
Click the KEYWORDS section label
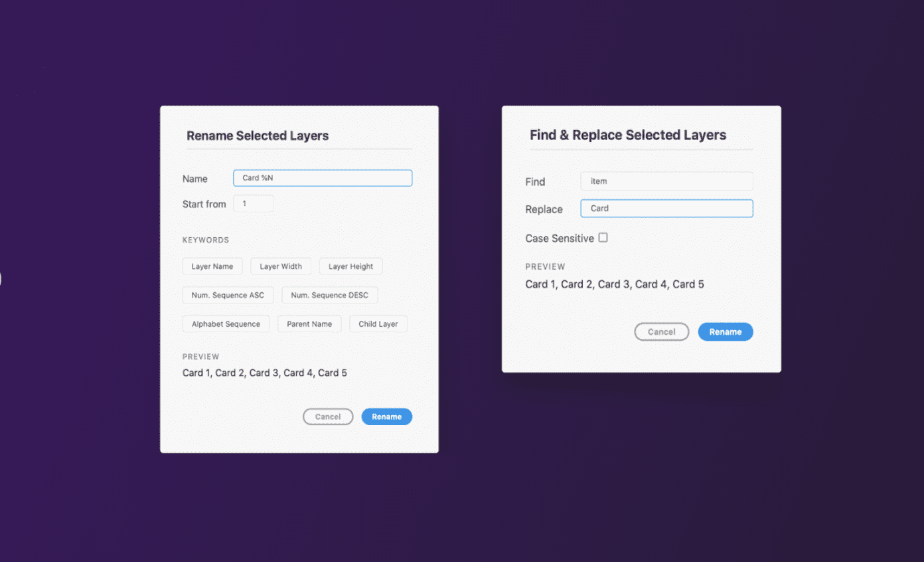[x=206, y=240]
